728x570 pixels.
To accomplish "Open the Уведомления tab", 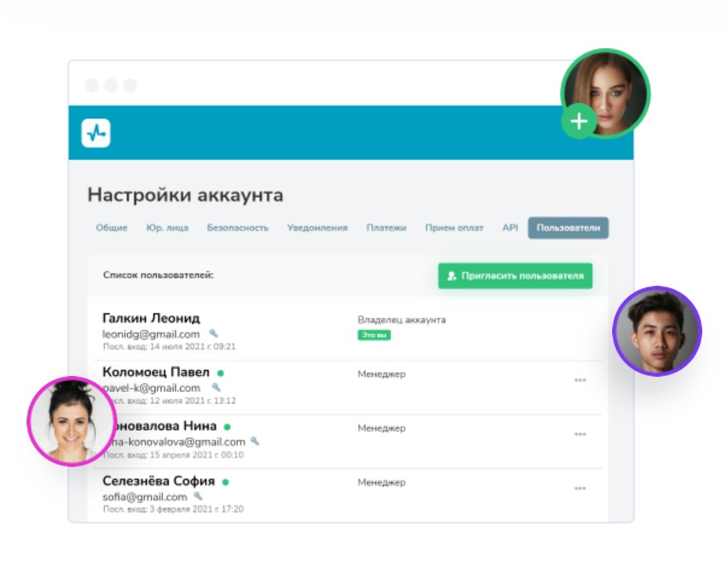I will click(317, 228).
